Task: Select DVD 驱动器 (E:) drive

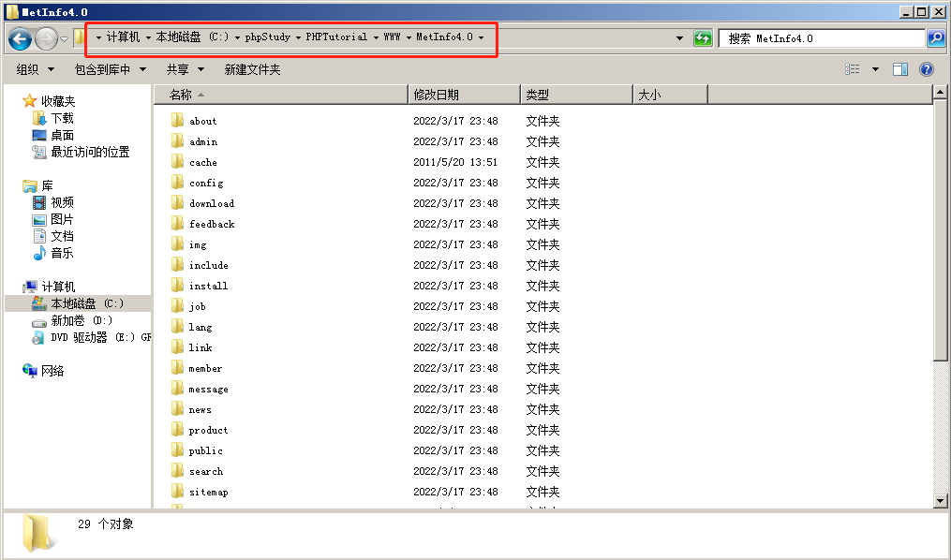Action: [100, 337]
